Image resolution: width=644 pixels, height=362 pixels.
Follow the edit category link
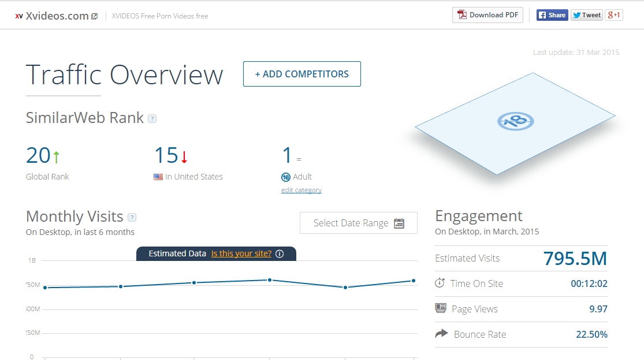301,190
